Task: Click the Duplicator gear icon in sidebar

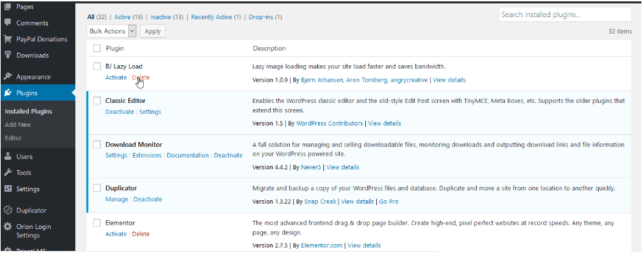Action: 8,210
